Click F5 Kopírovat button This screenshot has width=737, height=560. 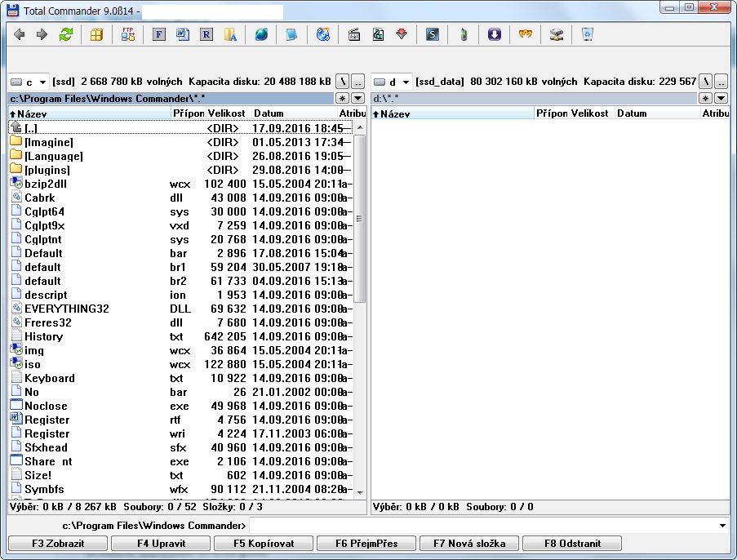pos(264,544)
